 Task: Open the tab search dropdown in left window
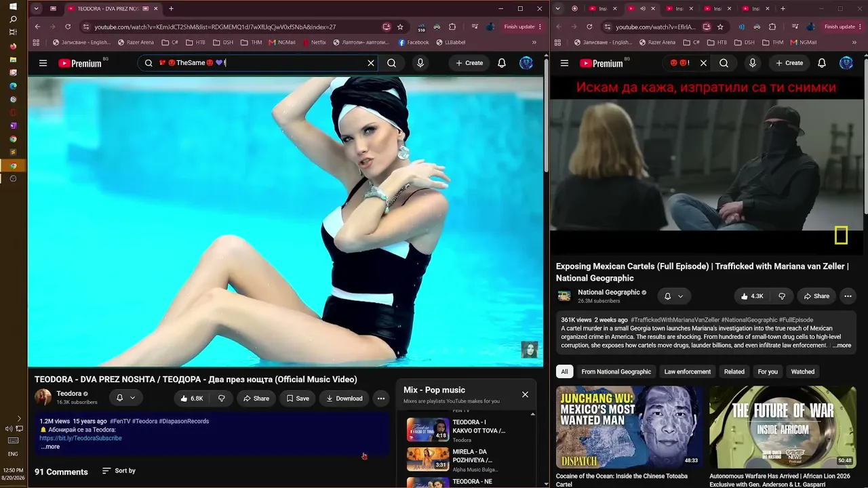pos(36,9)
